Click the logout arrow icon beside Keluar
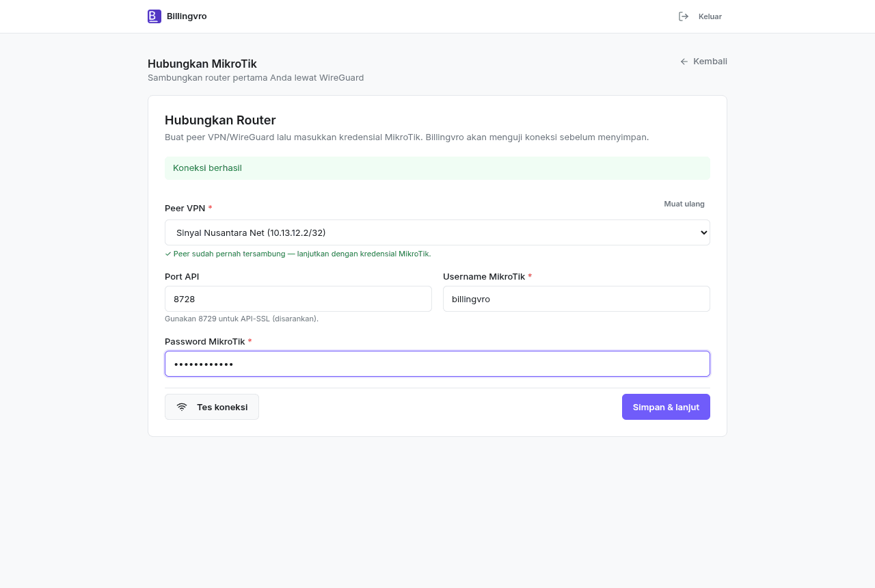Viewport: 875px width, 588px height. [x=684, y=16]
